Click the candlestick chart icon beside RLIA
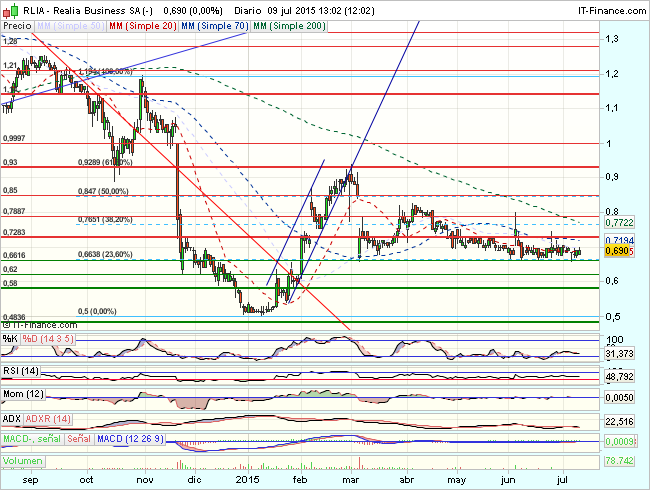This screenshot has width=650, height=490. pyautogui.click(x=9, y=10)
